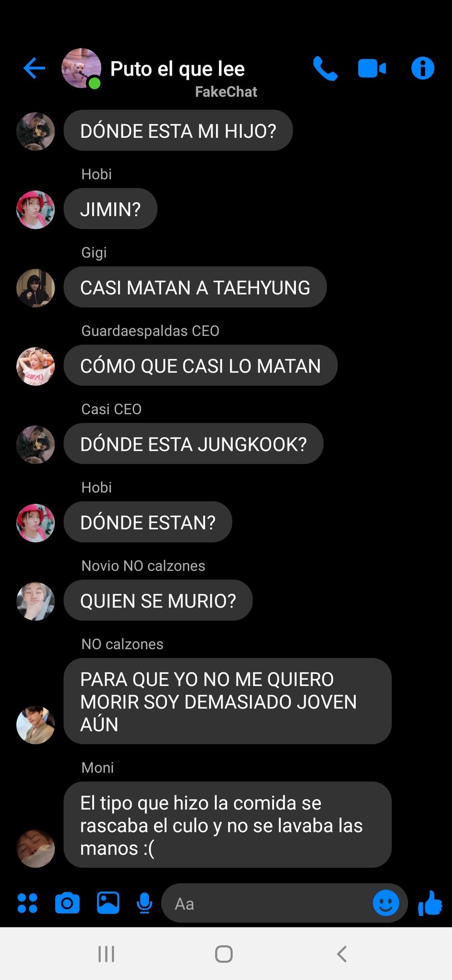Open the group chat profile picture
This screenshot has height=980, width=452.
coord(81,68)
